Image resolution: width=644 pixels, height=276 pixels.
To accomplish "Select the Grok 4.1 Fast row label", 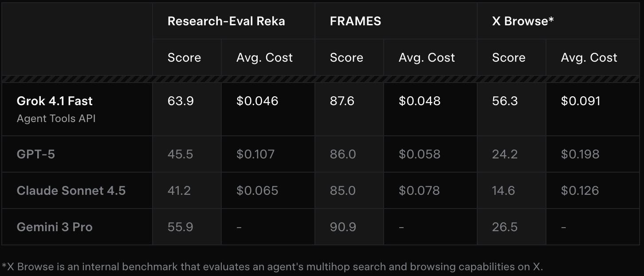I will click(55, 101).
